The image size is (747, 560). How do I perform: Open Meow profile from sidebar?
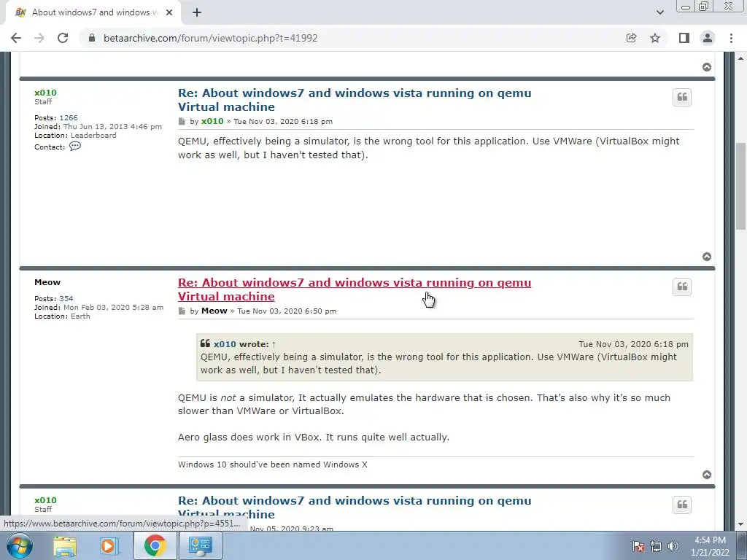click(47, 282)
